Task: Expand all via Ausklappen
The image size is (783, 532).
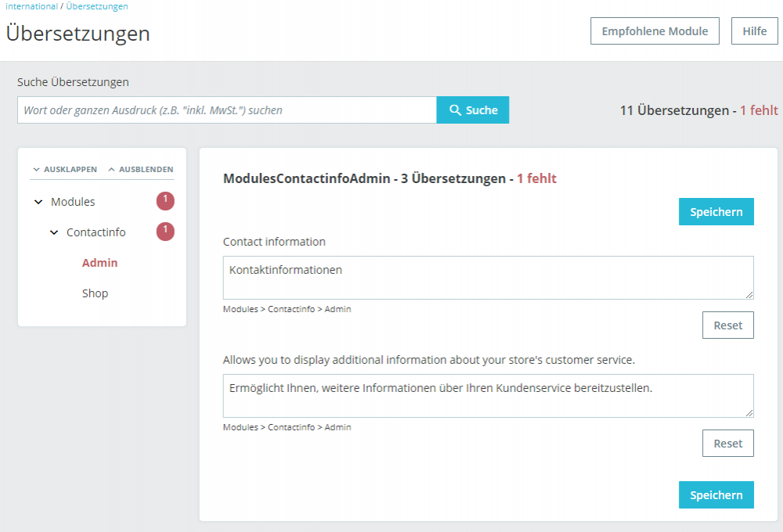Action: [x=65, y=169]
